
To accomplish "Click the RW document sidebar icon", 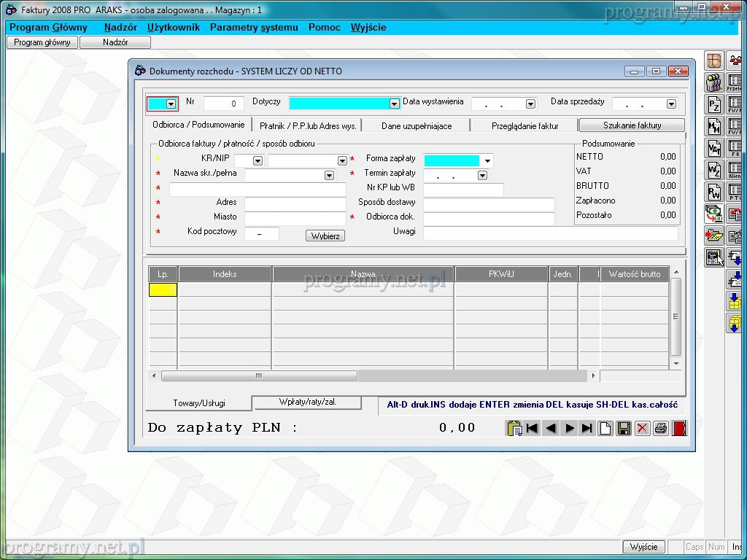I will pos(713,192).
